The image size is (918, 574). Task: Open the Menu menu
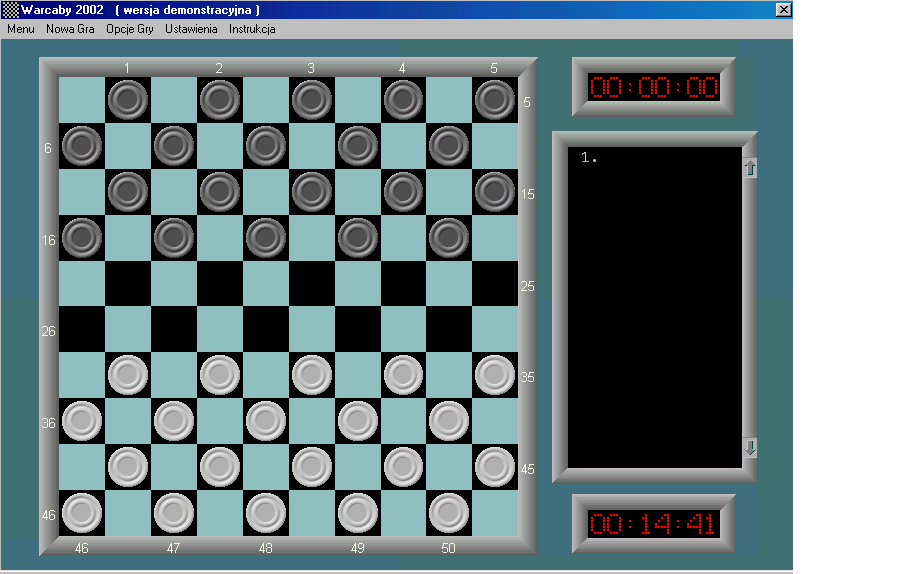pos(20,29)
